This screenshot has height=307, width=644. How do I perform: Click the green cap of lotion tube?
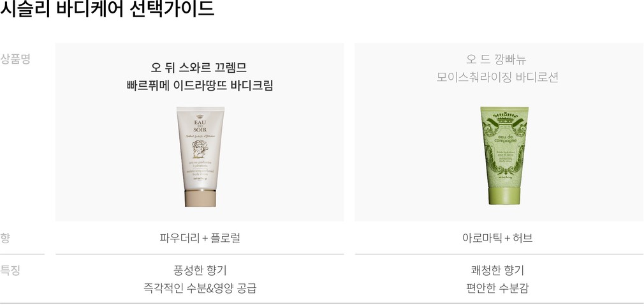tap(504, 196)
